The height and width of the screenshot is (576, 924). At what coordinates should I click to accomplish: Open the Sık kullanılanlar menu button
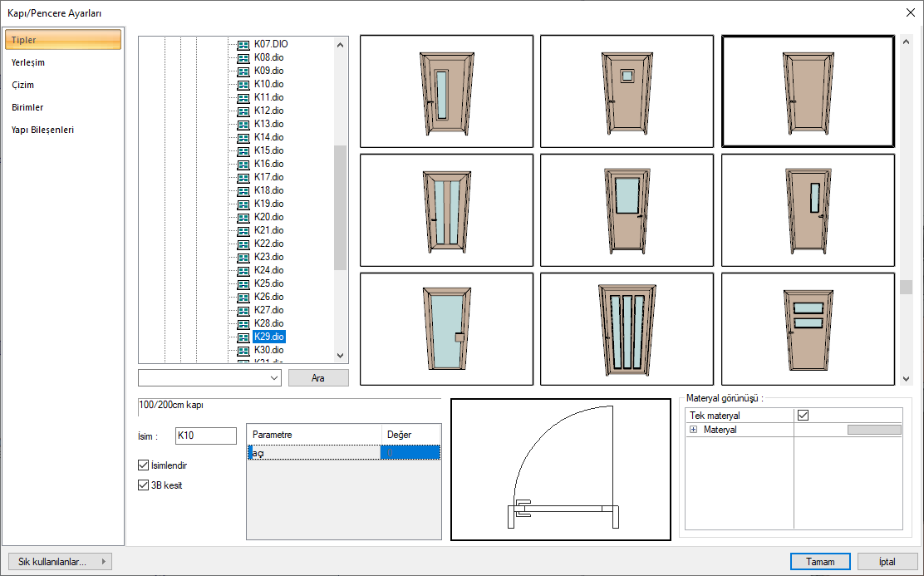coord(59,562)
